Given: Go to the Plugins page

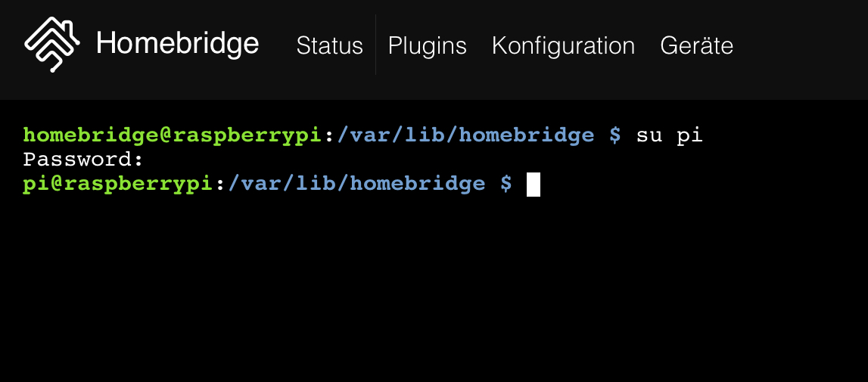Looking at the screenshot, I should (x=427, y=45).
